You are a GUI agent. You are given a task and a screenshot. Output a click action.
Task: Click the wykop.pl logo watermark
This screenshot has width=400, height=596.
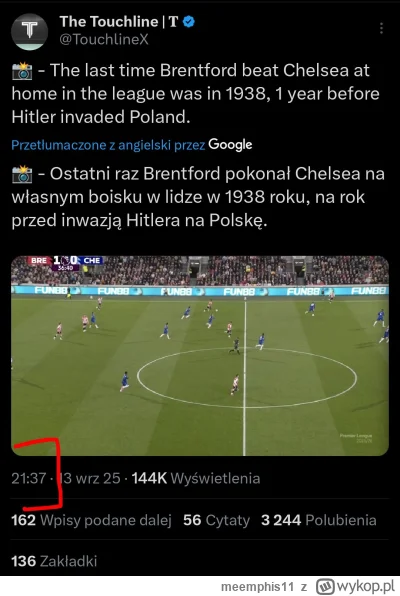[x=355, y=586]
